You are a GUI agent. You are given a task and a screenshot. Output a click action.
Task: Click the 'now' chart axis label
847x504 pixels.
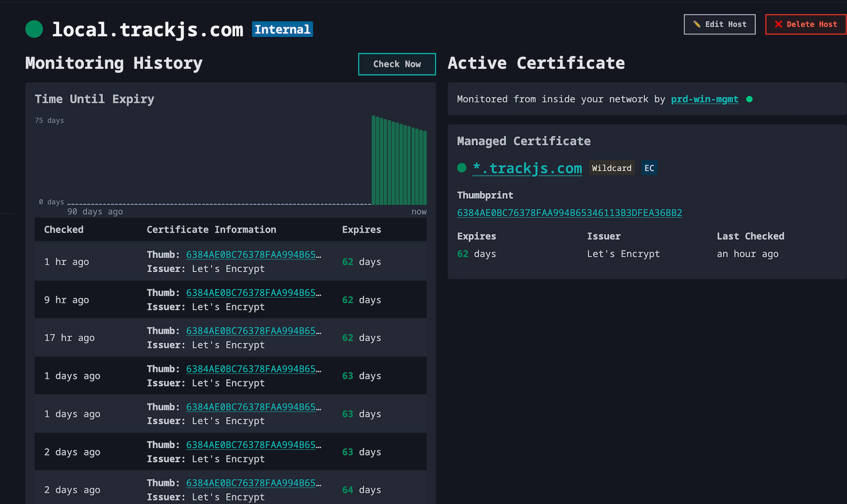click(419, 212)
